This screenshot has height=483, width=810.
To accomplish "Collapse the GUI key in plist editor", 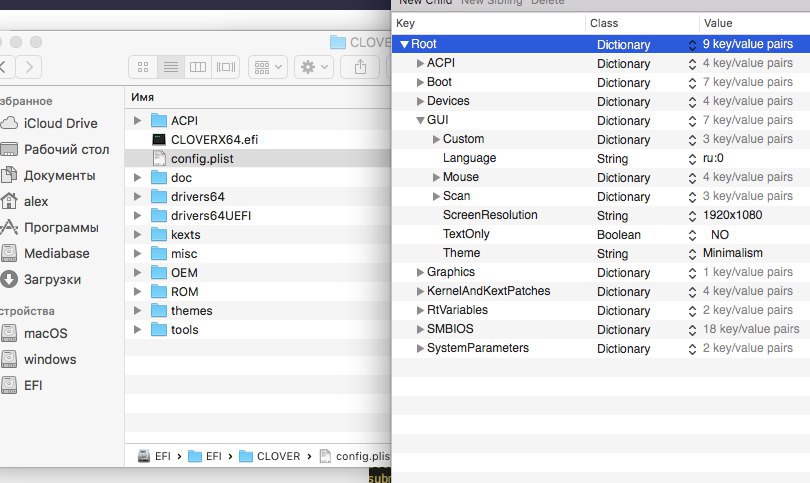I will 420,120.
